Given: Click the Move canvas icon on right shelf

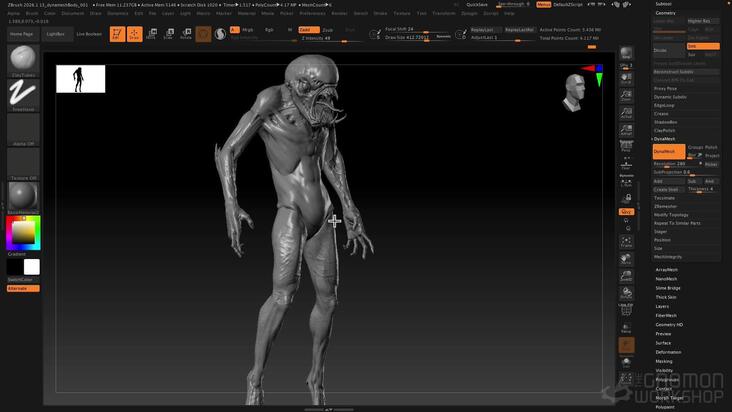Looking at the screenshot, I should pyautogui.click(x=626, y=259).
